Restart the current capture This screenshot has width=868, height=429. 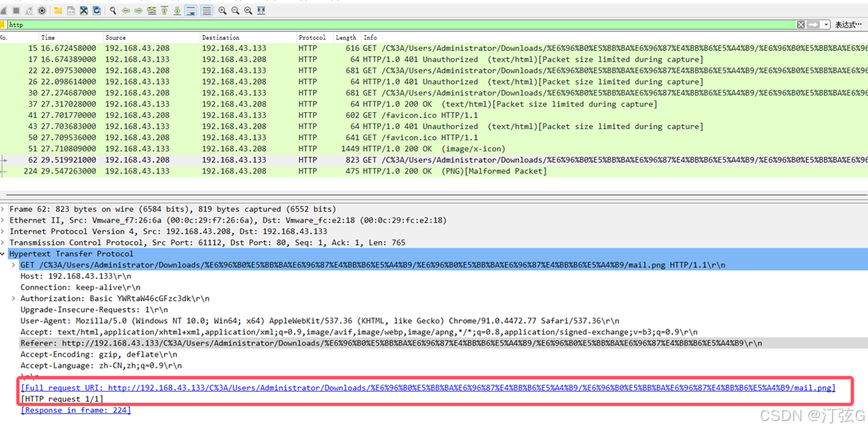click(29, 10)
